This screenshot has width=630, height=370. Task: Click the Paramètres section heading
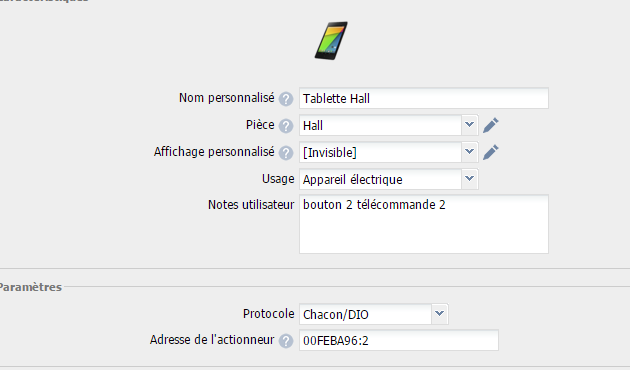(x=31, y=287)
